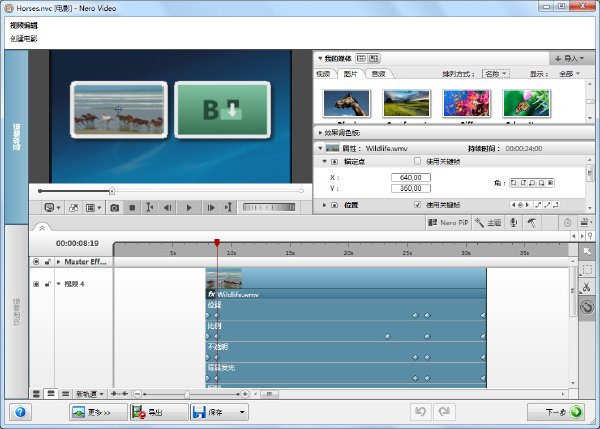Click the Export button
Viewport: 600px width, 429px height.
[159, 412]
